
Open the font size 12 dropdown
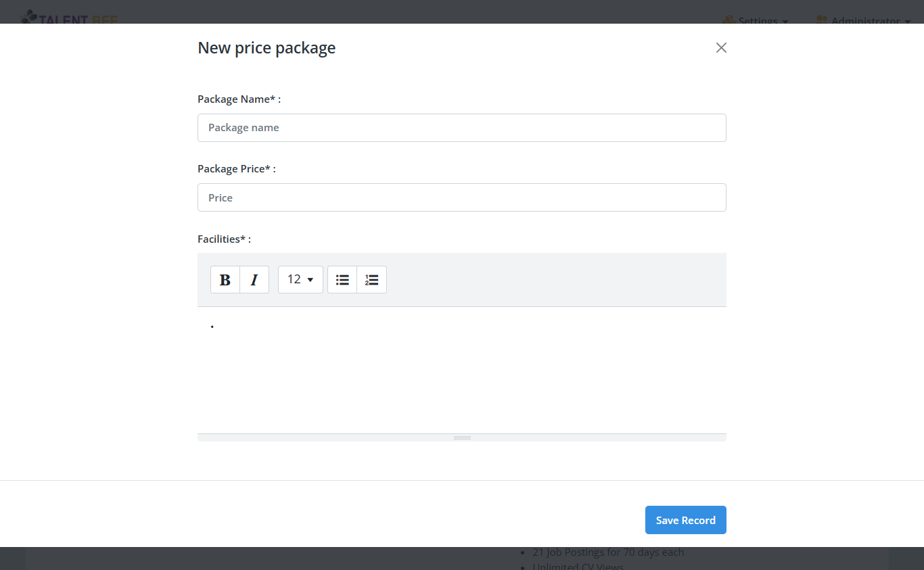(x=300, y=280)
